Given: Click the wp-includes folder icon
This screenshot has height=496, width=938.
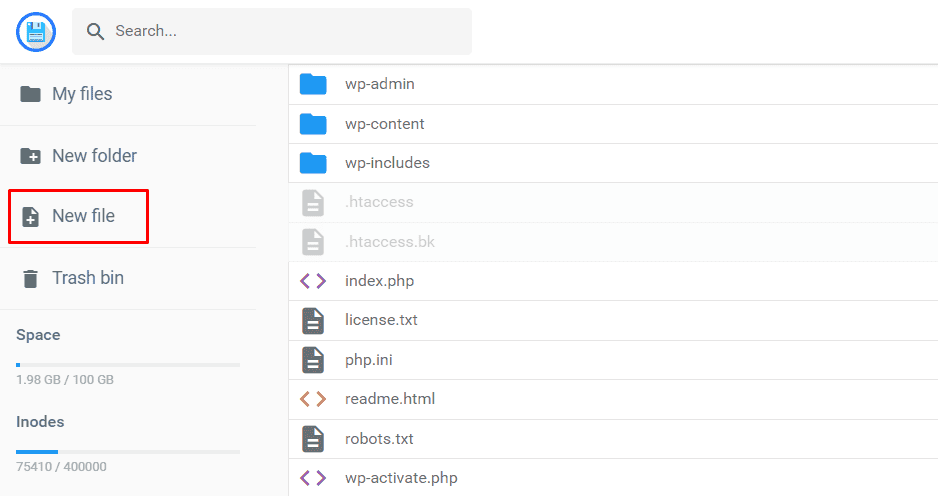Looking at the screenshot, I should point(313,163).
